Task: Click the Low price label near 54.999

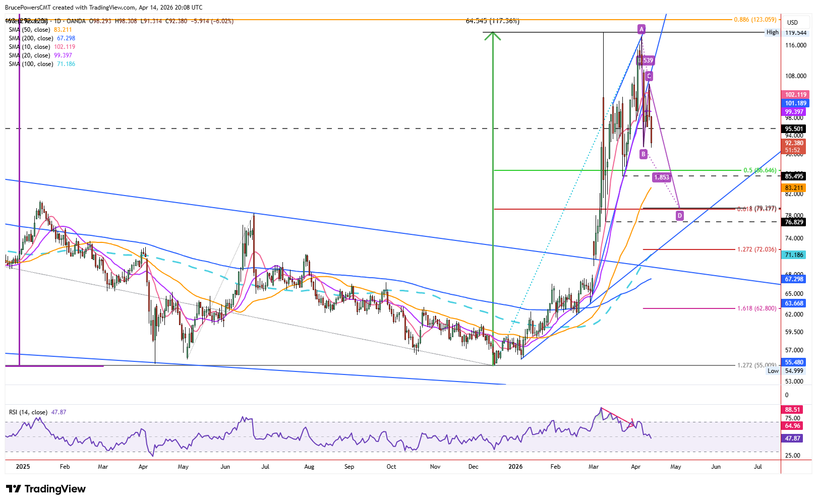Action: pyautogui.click(x=773, y=371)
